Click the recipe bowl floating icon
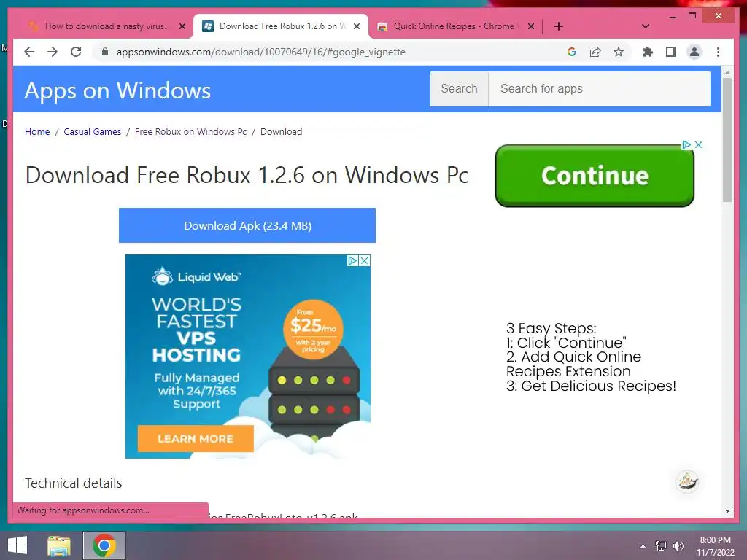 tap(687, 481)
